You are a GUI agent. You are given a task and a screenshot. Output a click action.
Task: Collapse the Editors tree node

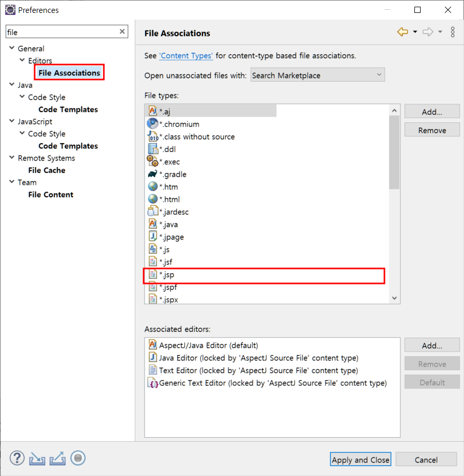coord(22,60)
